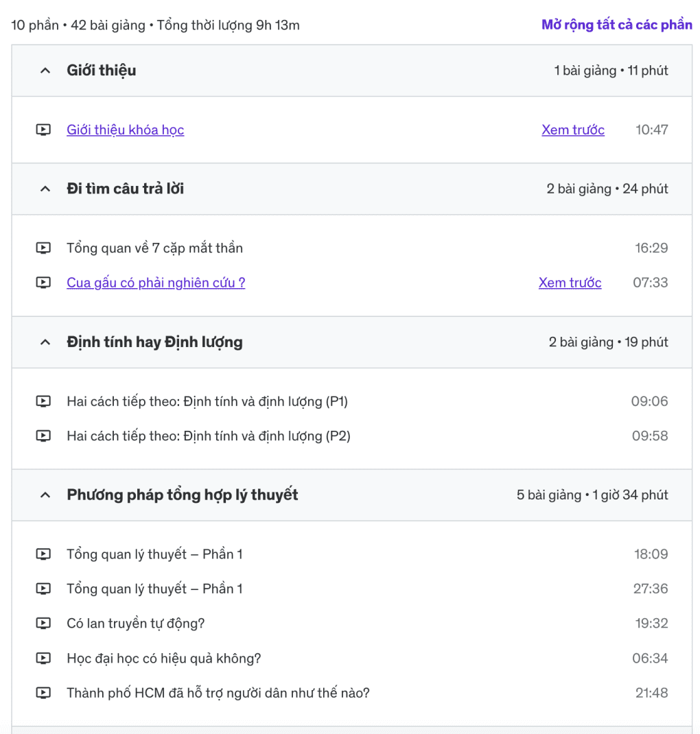This screenshot has width=700, height=734.
Task: Click Mở rộng tất cả các phần
Action: coord(616,25)
